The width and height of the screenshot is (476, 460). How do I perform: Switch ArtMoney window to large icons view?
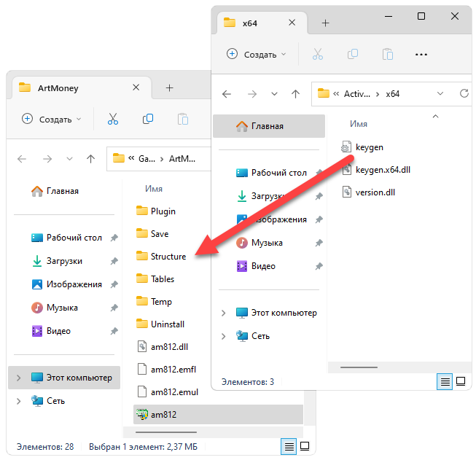coord(305,446)
